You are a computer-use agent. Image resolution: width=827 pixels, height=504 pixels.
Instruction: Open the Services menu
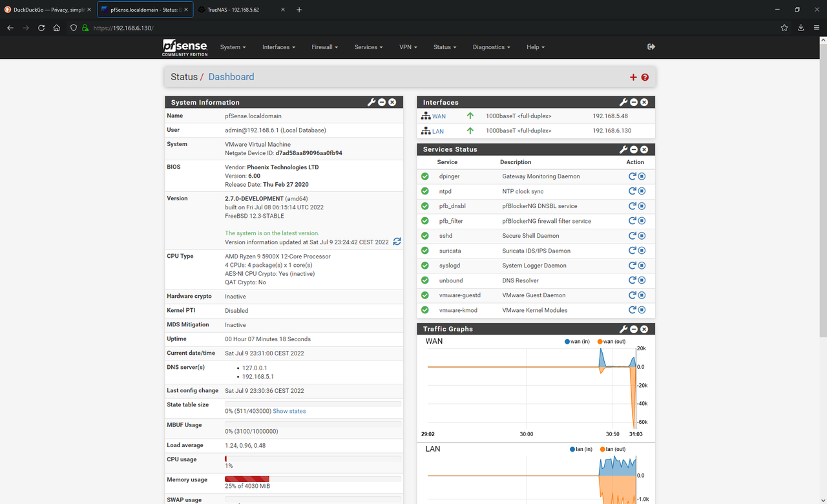[368, 47]
